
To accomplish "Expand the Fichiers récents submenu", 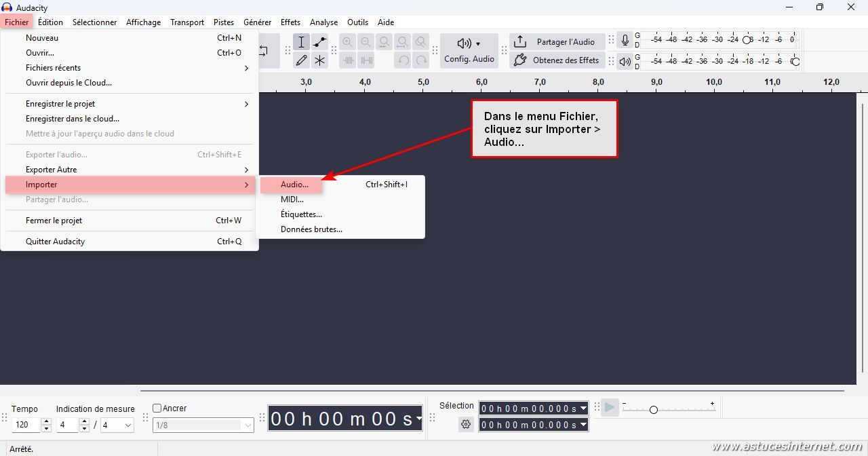I will tap(129, 68).
